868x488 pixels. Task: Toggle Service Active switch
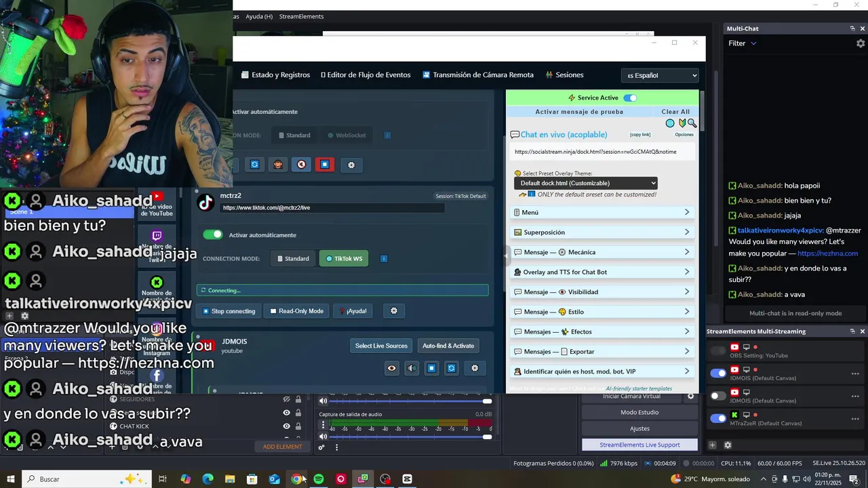pos(630,98)
